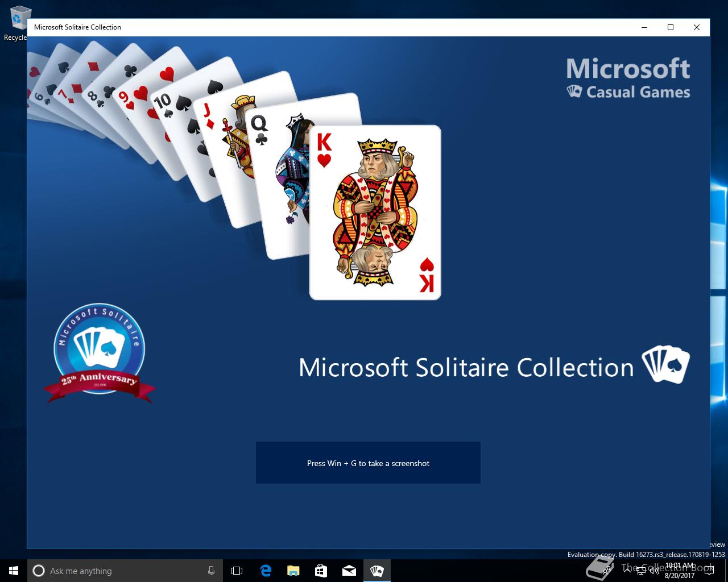Open the volume control tray icon
This screenshot has width=728, height=582.
point(655,571)
